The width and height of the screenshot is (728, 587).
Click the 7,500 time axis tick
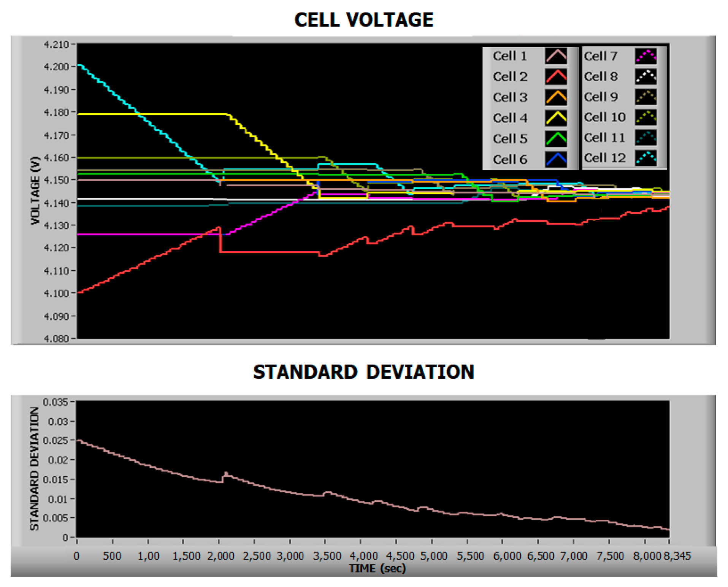(610, 556)
